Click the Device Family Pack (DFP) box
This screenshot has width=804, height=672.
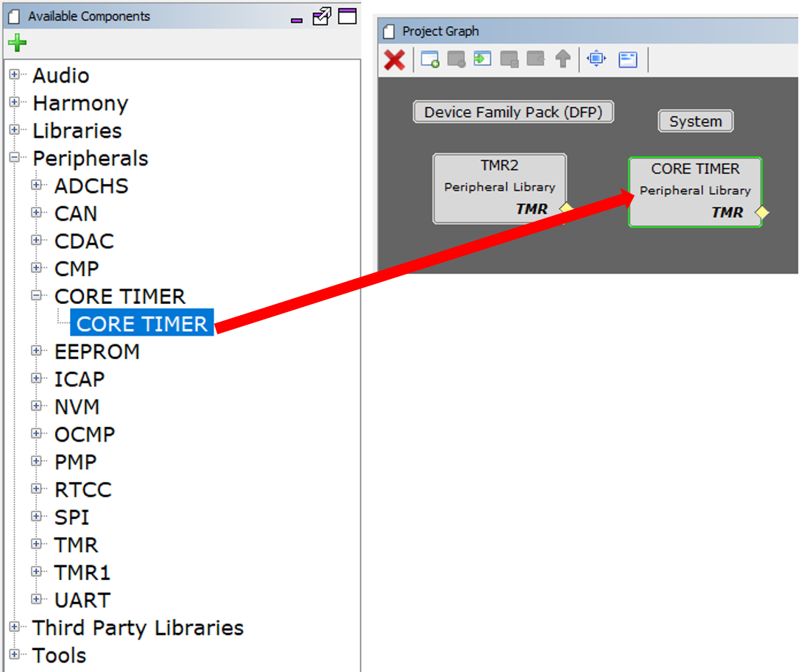[x=512, y=112]
